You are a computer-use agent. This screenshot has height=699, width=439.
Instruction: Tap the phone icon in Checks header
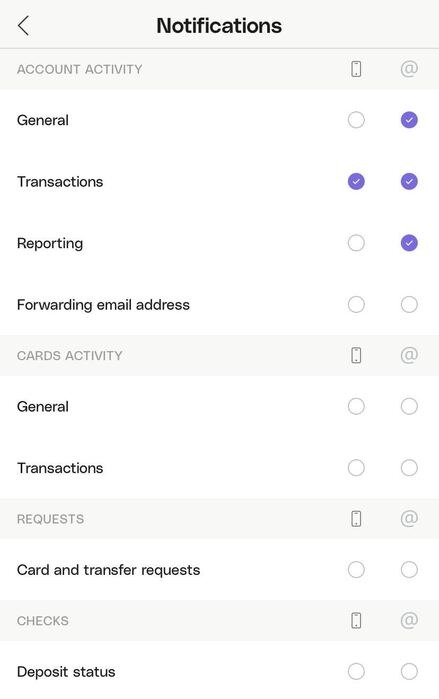tap(356, 621)
